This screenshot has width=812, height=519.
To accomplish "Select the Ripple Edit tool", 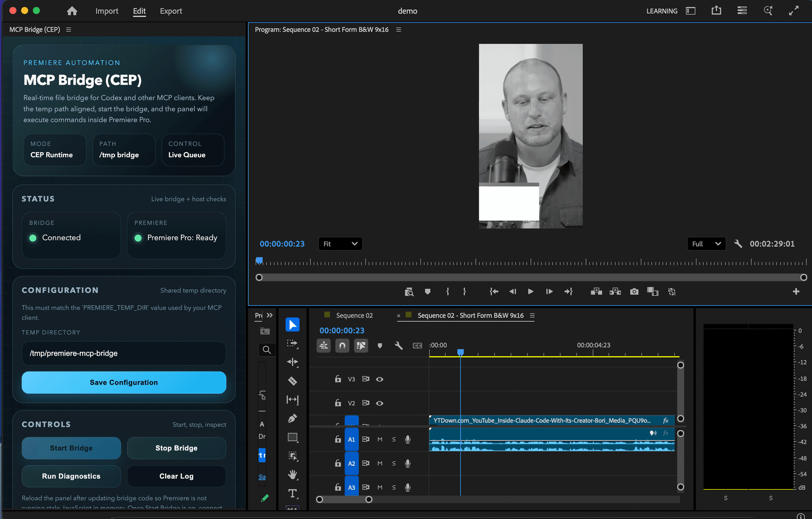I will coord(292,362).
